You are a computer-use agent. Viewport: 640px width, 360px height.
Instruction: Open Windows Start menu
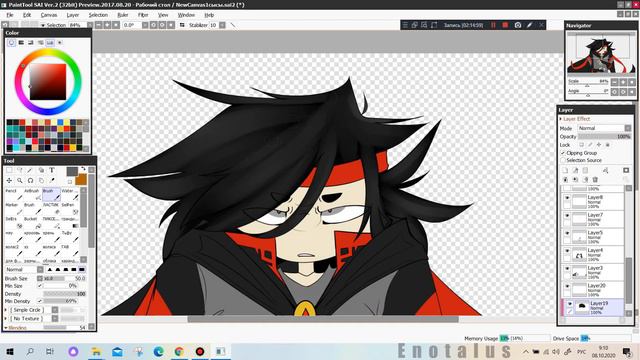(10, 351)
